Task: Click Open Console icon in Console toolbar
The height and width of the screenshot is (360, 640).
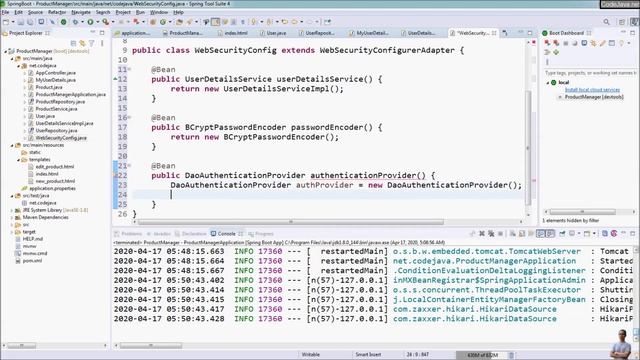Action: pos(587,233)
